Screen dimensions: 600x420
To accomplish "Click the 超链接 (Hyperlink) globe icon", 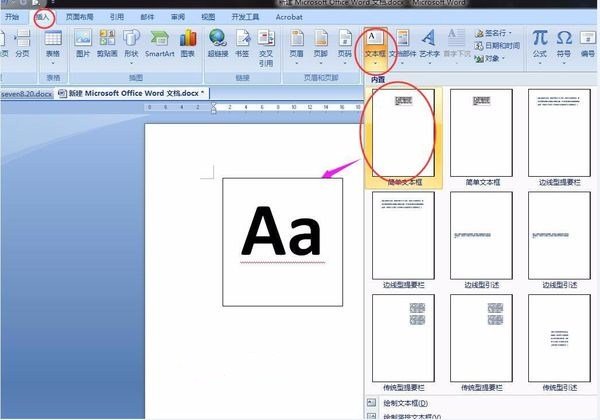I will (218, 42).
